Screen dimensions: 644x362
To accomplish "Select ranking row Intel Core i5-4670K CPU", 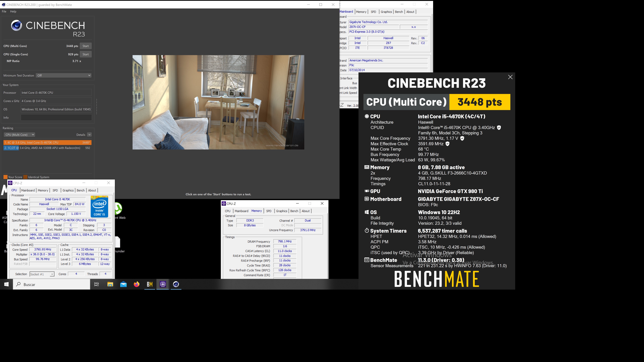I will click(47, 143).
